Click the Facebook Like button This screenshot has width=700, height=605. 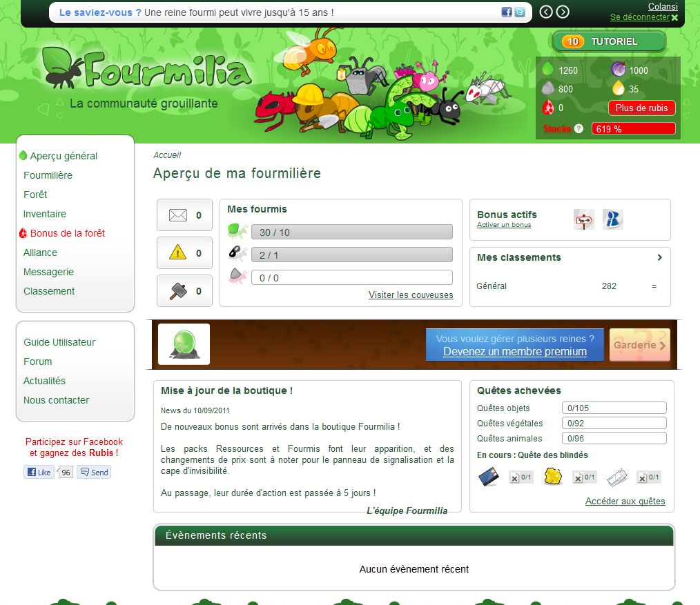pyautogui.click(x=39, y=472)
